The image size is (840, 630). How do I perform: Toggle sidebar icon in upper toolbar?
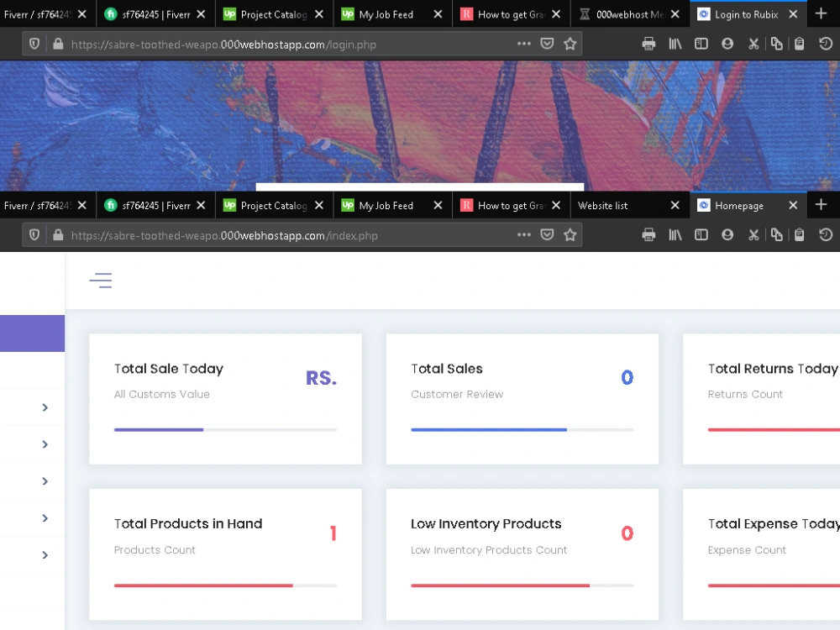701,44
